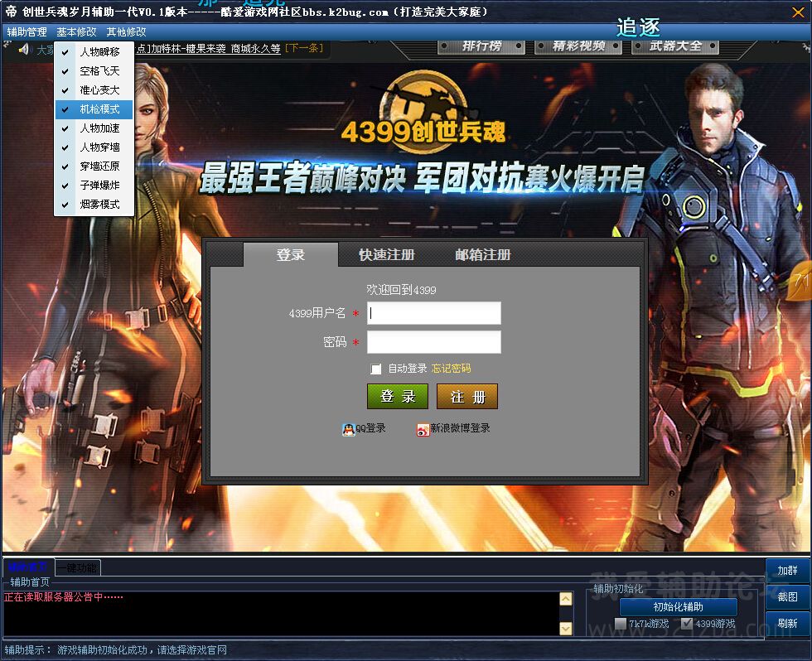
Task: Click the announcement log's down arrow
Action: tap(566, 629)
